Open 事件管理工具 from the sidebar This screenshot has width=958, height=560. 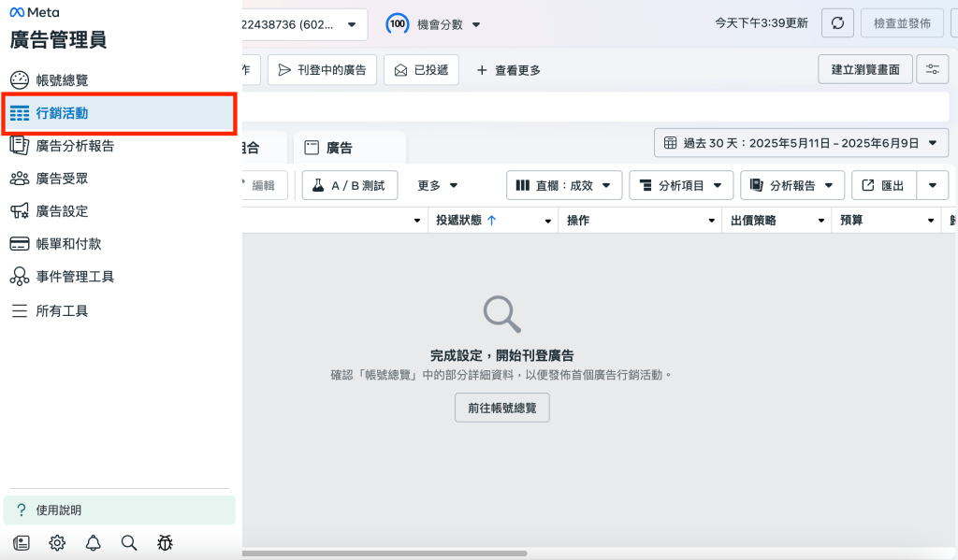coord(75,277)
